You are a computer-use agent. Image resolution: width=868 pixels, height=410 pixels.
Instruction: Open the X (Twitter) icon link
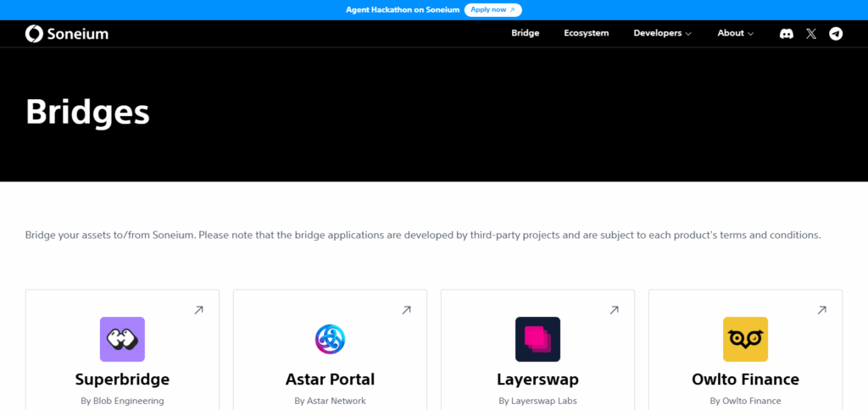(x=811, y=34)
